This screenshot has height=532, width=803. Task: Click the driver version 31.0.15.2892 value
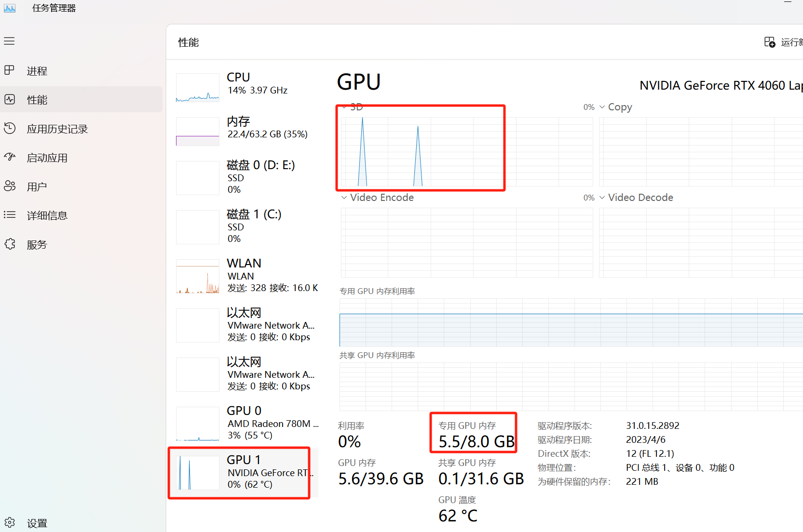(653, 426)
